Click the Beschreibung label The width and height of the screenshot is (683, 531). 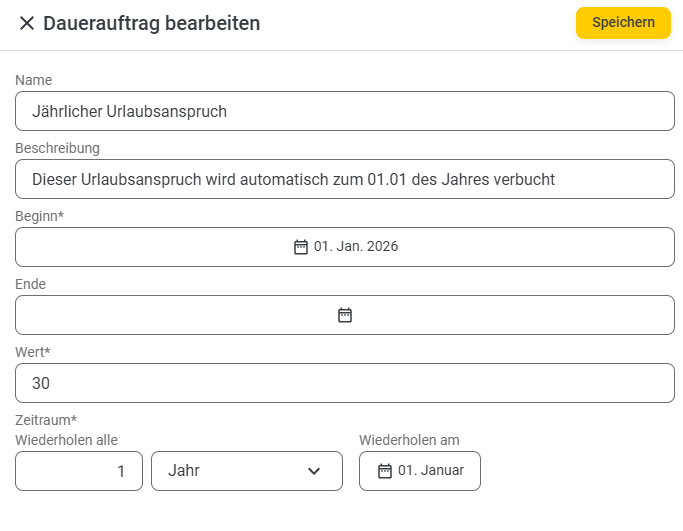pos(57,148)
